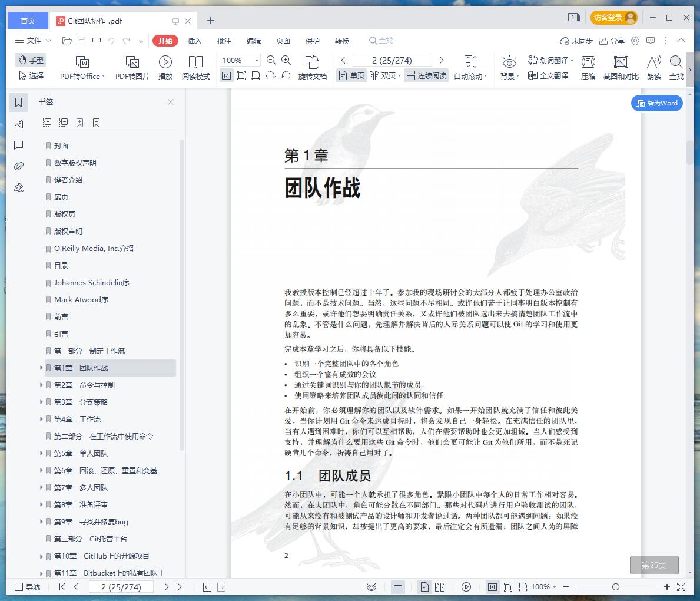This screenshot has height=601, width=700.
Task: Click the open file folder icon
Action: 67,41
